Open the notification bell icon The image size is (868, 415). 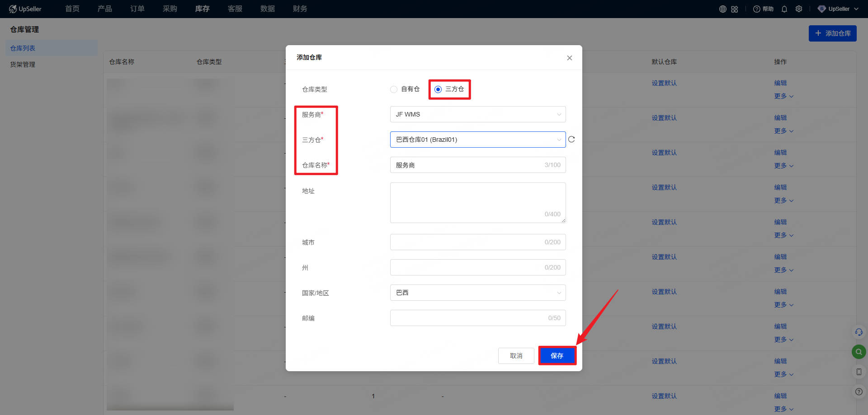coord(784,9)
